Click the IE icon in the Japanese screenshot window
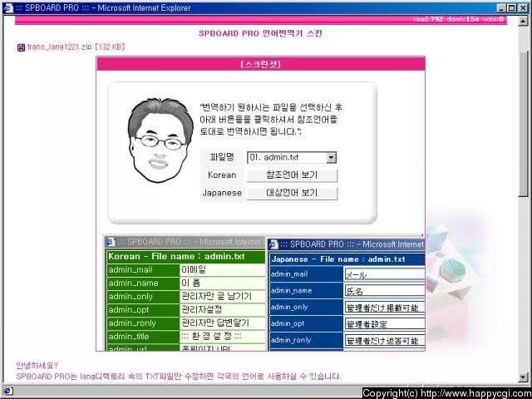 [x=273, y=244]
